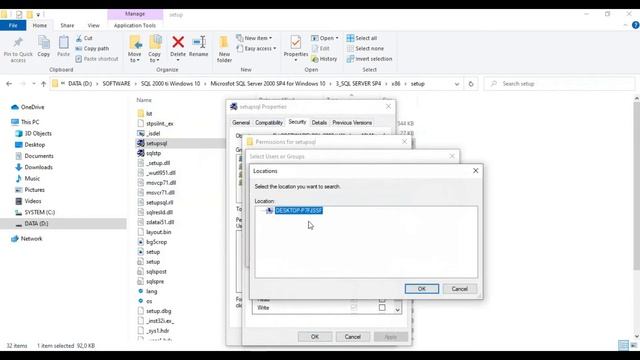The image size is (640, 360).
Task: Select DESKTOP computer icon in Locations tree
Action: click(270, 210)
